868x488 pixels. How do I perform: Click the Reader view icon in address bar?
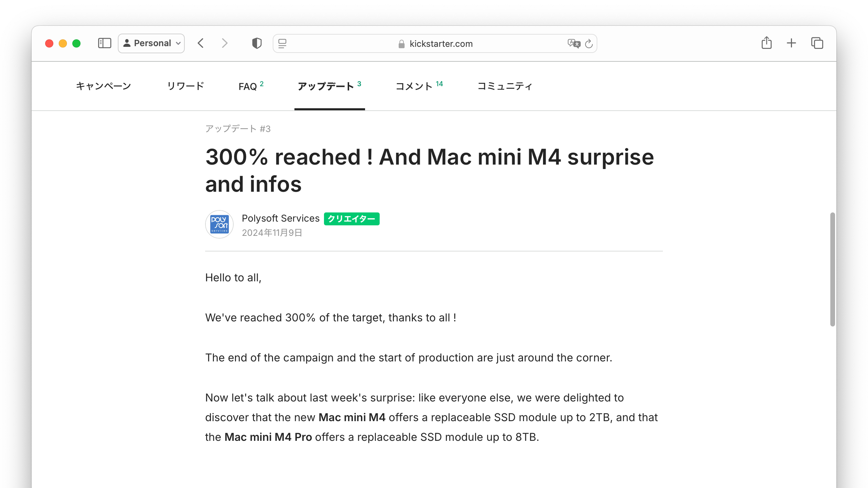pyautogui.click(x=282, y=43)
